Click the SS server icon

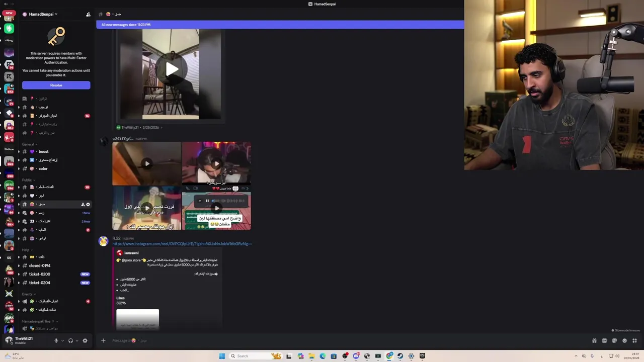[9, 257]
